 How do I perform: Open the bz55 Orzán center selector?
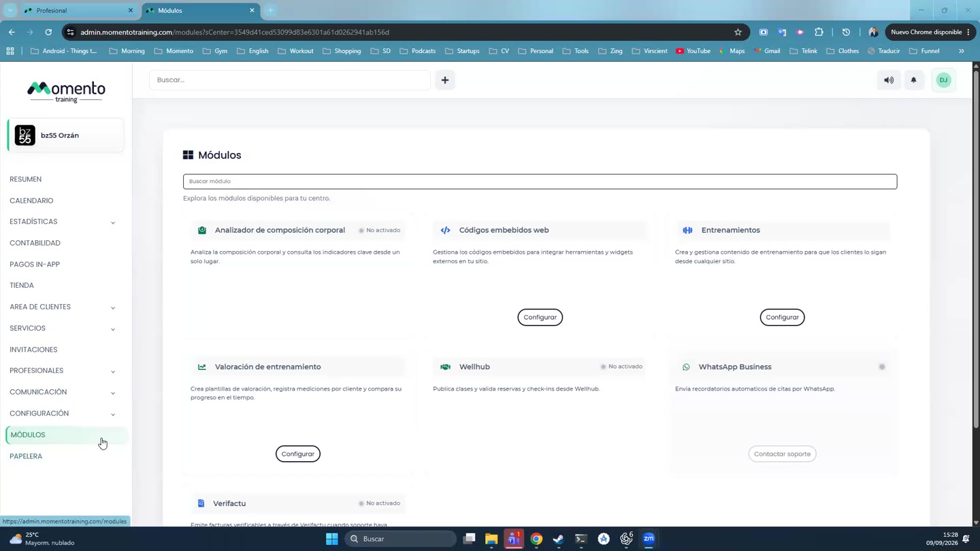65,135
